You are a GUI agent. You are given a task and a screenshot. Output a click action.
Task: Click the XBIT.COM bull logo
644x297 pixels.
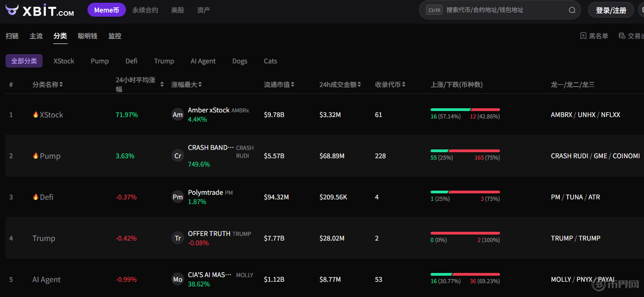[12, 10]
